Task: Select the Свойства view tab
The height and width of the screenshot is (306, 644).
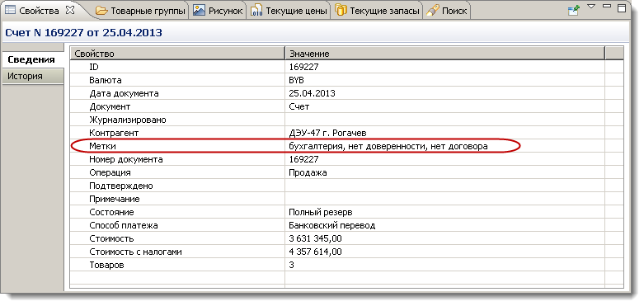Action: (39, 11)
